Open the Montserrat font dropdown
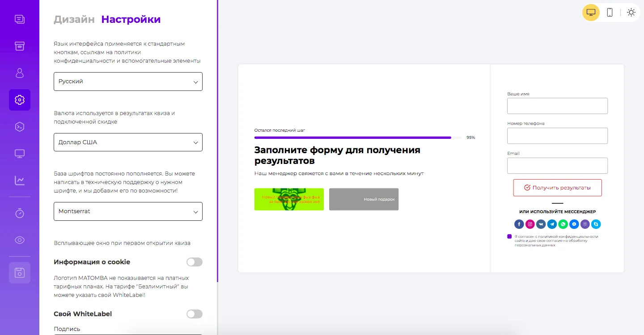The width and height of the screenshot is (644, 335). pyautogui.click(x=128, y=211)
